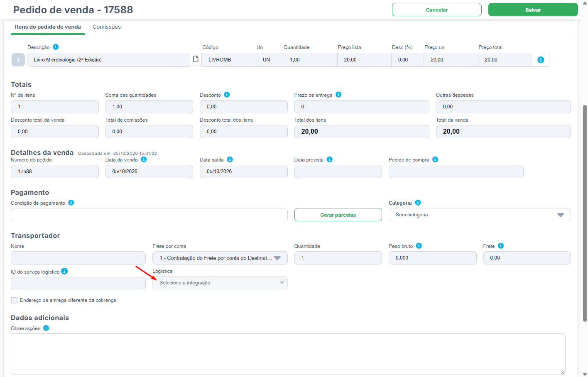Viewport: 588px width, 377px height.
Task: Open the Categoria dropdown showing Sem categoria
Action: 480,215
